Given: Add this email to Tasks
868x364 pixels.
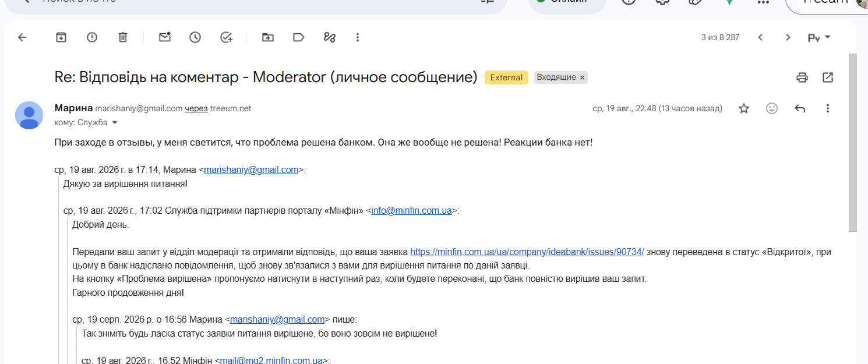Looking at the screenshot, I should point(227,37).
